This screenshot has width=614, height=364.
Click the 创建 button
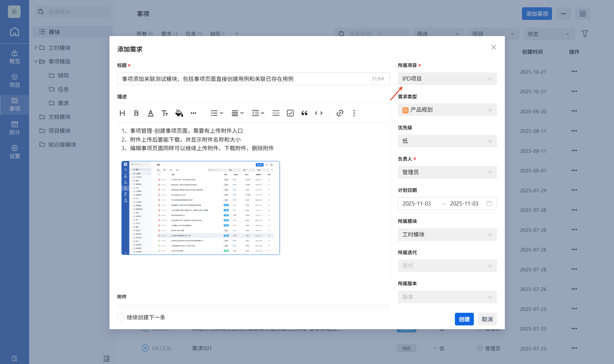[464, 319]
